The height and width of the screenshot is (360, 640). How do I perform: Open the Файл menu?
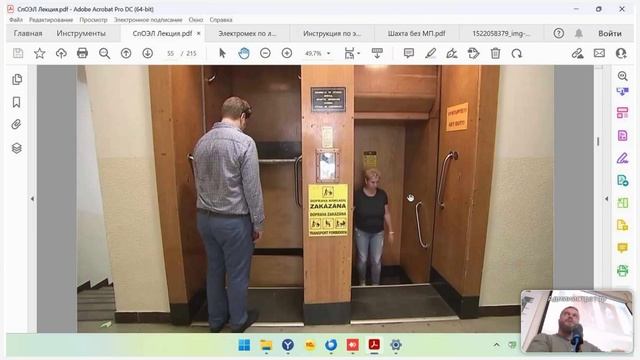pos(16,20)
